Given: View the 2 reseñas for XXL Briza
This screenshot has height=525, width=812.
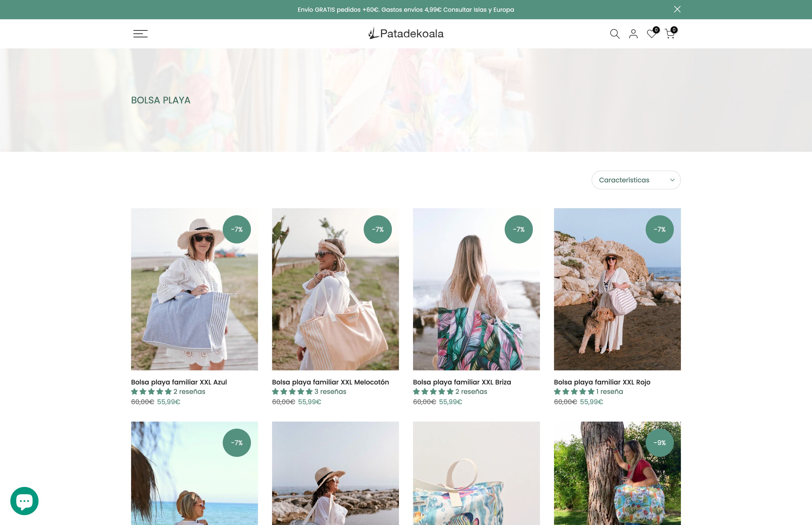Looking at the screenshot, I should pyautogui.click(x=471, y=392).
